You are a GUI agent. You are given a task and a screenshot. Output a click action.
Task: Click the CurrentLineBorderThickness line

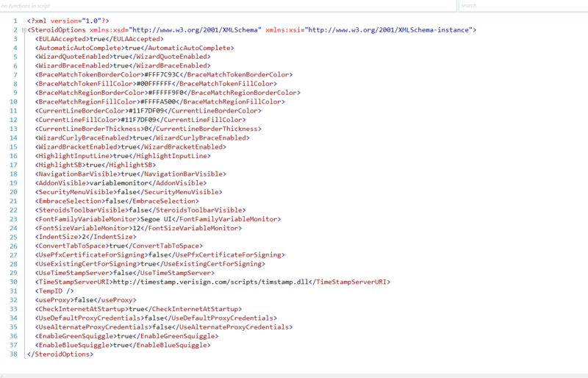coord(148,129)
